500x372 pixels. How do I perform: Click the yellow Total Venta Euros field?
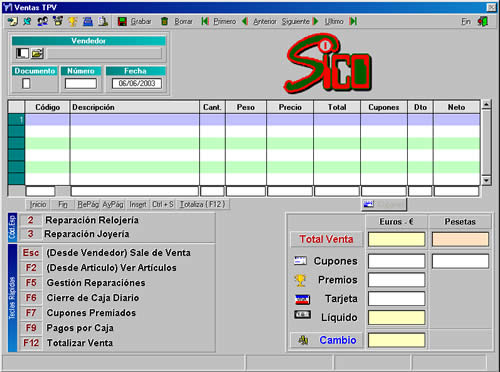[396, 239]
